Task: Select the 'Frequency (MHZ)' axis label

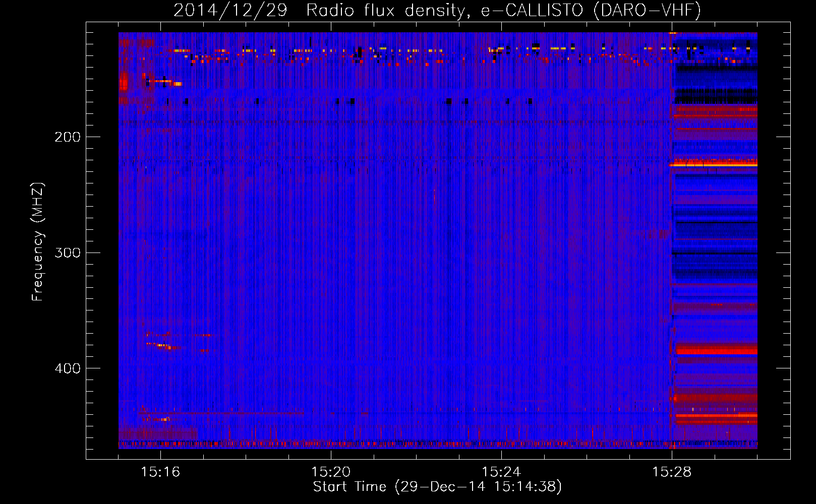Action: tap(38, 241)
